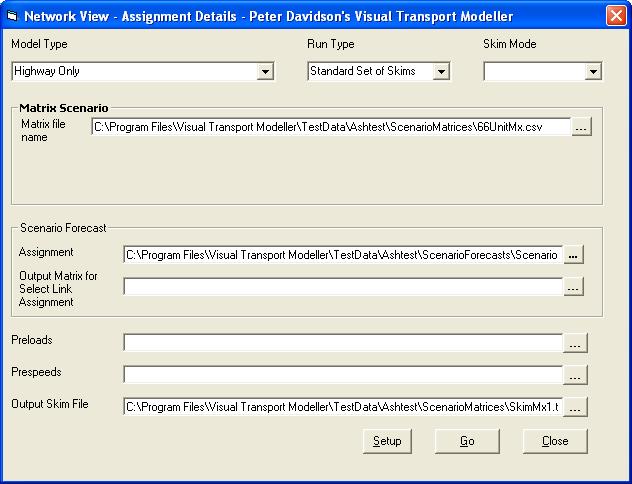Close the window with the red X
Image resolution: width=632 pixels, height=484 pixels.
[x=616, y=16]
